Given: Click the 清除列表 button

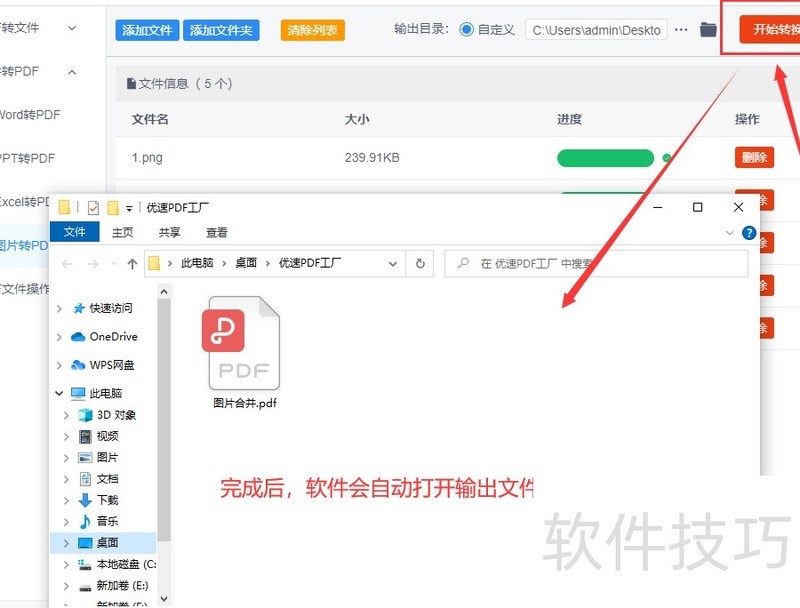Looking at the screenshot, I should (312, 30).
